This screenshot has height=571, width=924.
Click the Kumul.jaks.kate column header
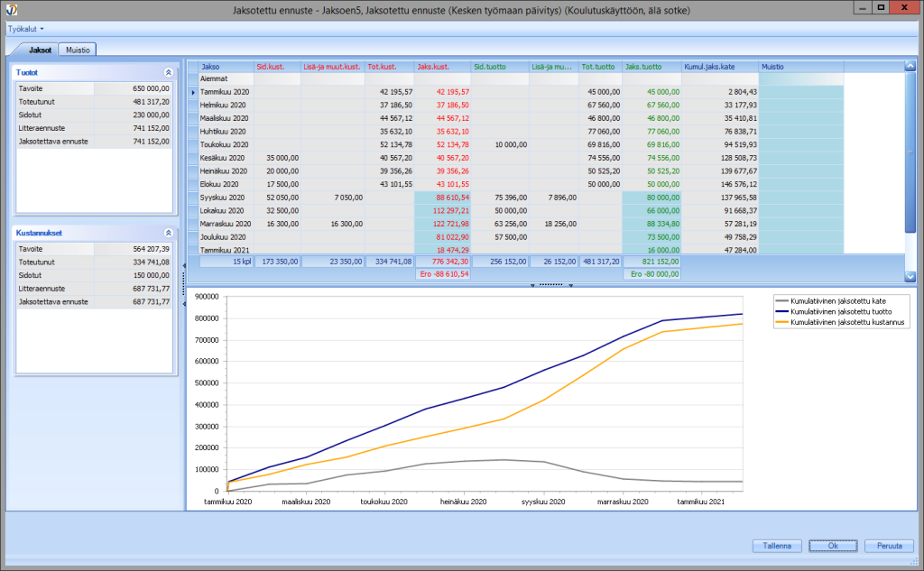(x=719, y=67)
